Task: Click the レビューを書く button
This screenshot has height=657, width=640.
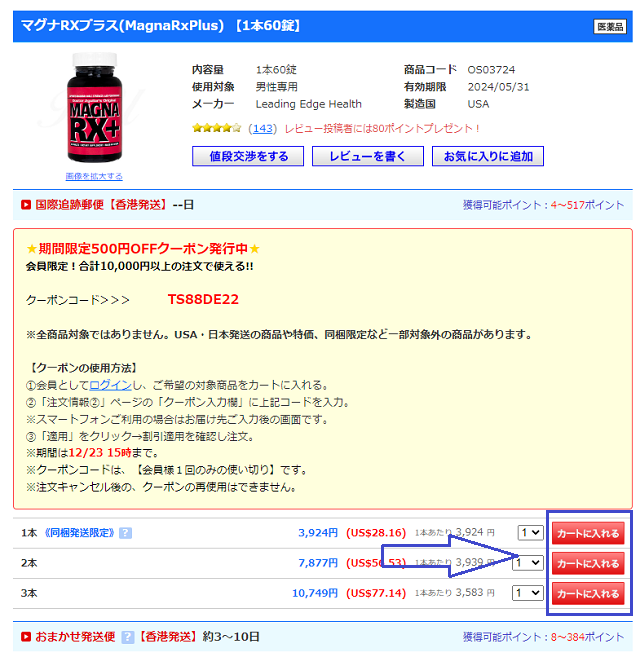Action: pyautogui.click(x=368, y=156)
